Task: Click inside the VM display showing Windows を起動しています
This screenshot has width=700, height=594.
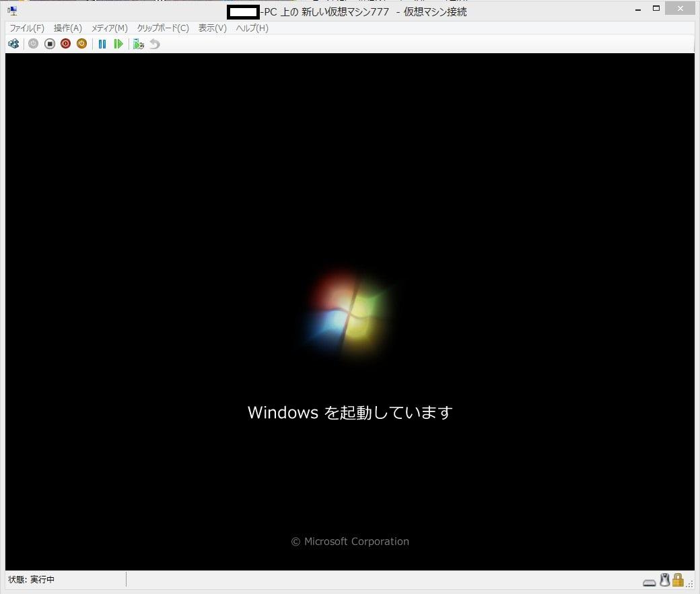Action: click(350, 312)
